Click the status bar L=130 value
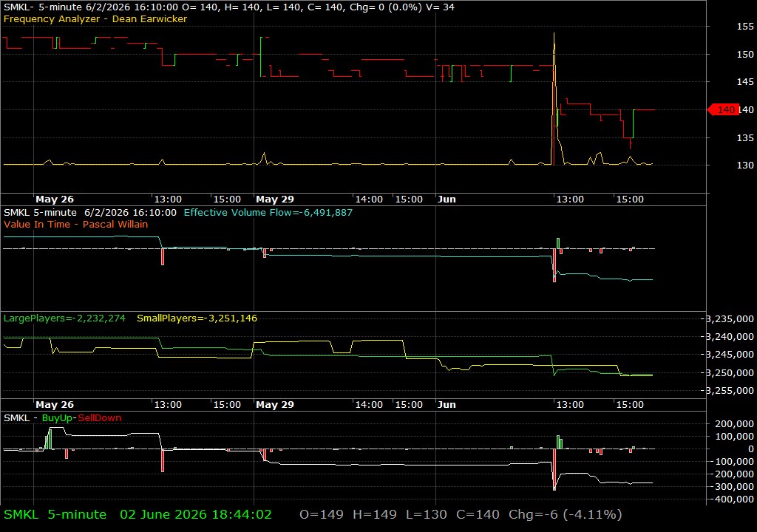The width and height of the screenshot is (757, 532). tap(427, 514)
